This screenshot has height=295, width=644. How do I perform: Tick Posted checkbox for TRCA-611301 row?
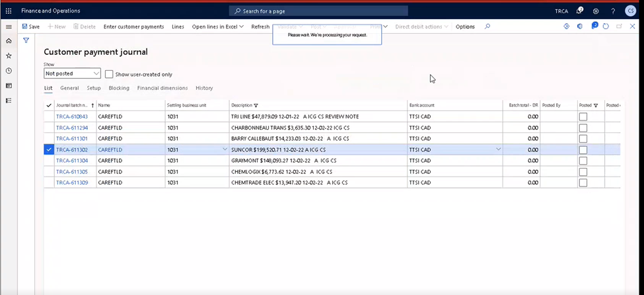click(x=583, y=139)
